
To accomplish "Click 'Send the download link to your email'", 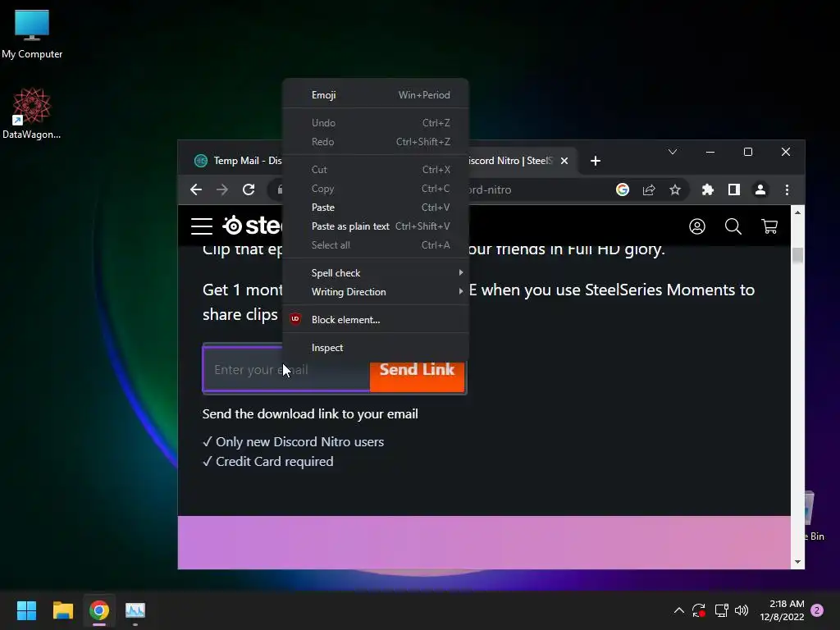I will click(x=310, y=414).
